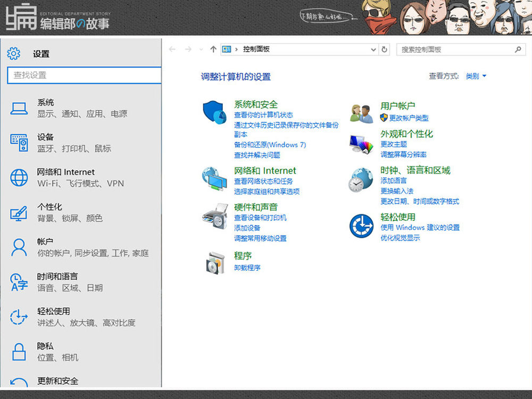Open 查看网络状态和任务 link
532x399 pixels.
(x=264, y=181)
